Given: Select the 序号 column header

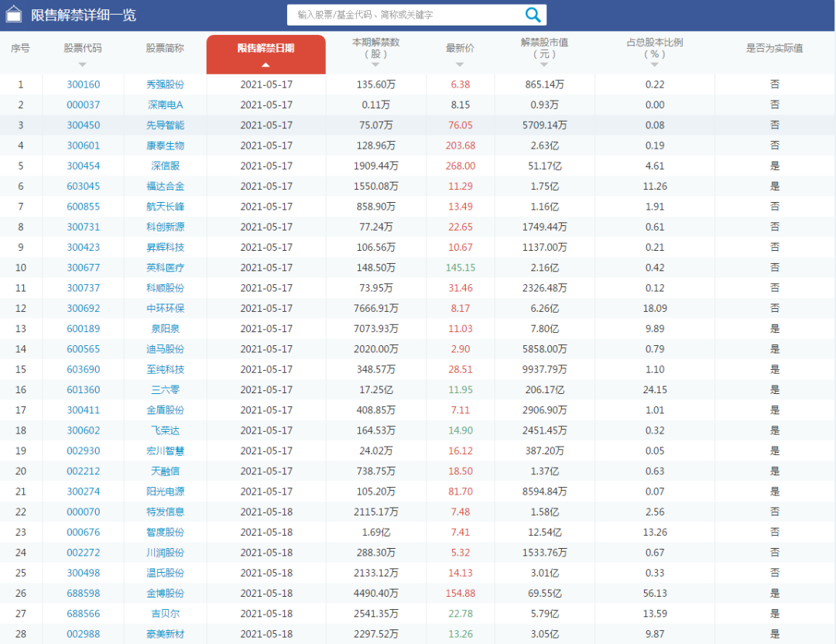Looking at the screenshot, I should coord(20,48).
